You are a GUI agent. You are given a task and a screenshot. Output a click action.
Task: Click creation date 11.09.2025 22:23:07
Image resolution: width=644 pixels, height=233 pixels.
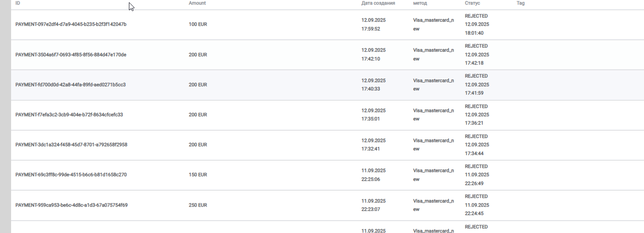pyautogui.click(x=373, y=205)
